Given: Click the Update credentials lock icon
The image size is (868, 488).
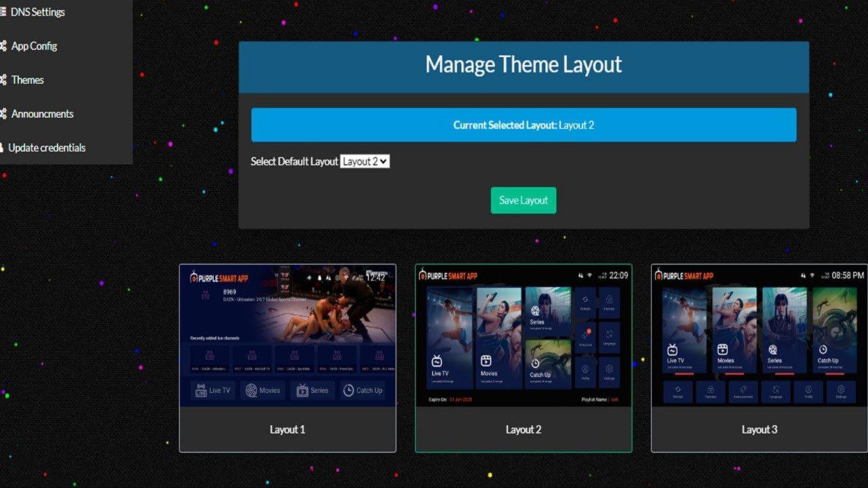Looking at the screenshot, I should click(x=2, y=148).
